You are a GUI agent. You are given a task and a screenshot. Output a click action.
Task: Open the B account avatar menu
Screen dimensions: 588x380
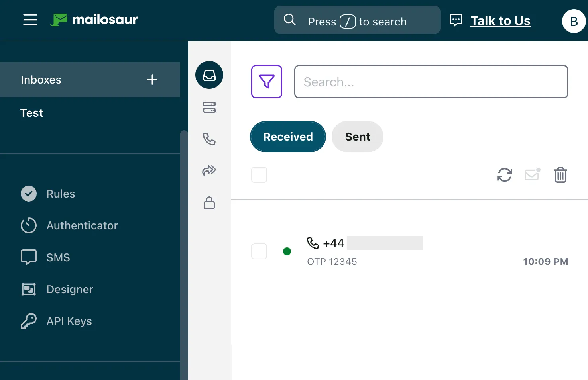(574, 21)
